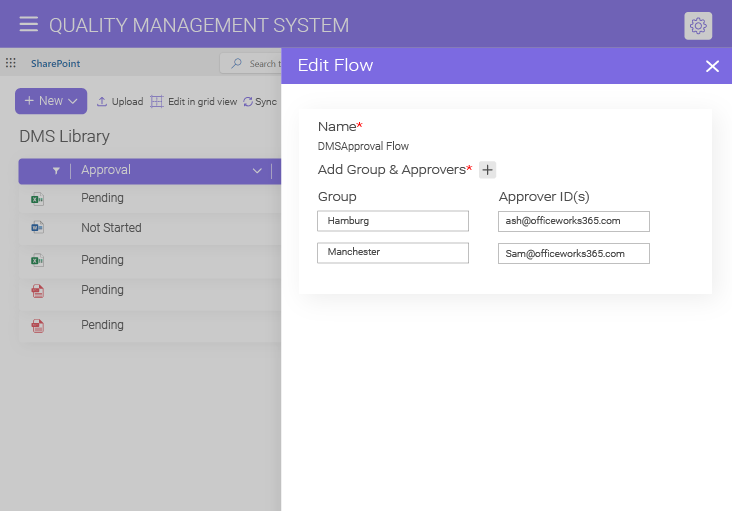Click the Sync toolbar button
The height and width of the screenshot is (511, 732).
[x=260, y=102]
